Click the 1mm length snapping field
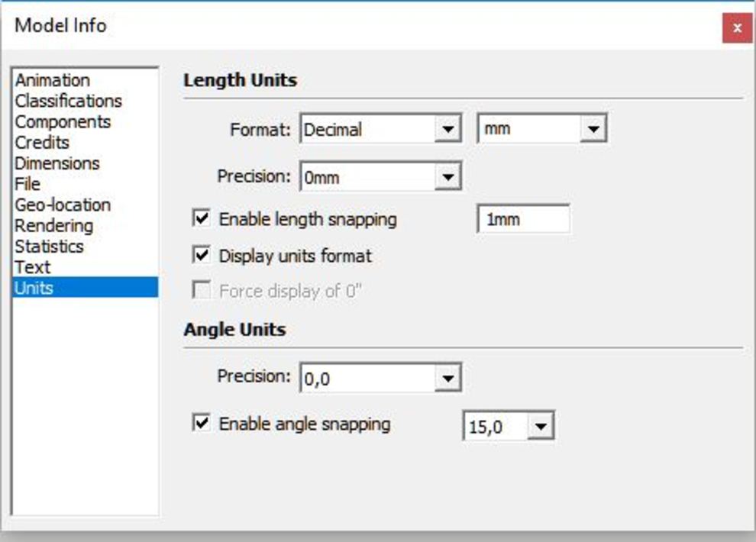This screenshot has height=542, width=756. [x=523, y=220]
